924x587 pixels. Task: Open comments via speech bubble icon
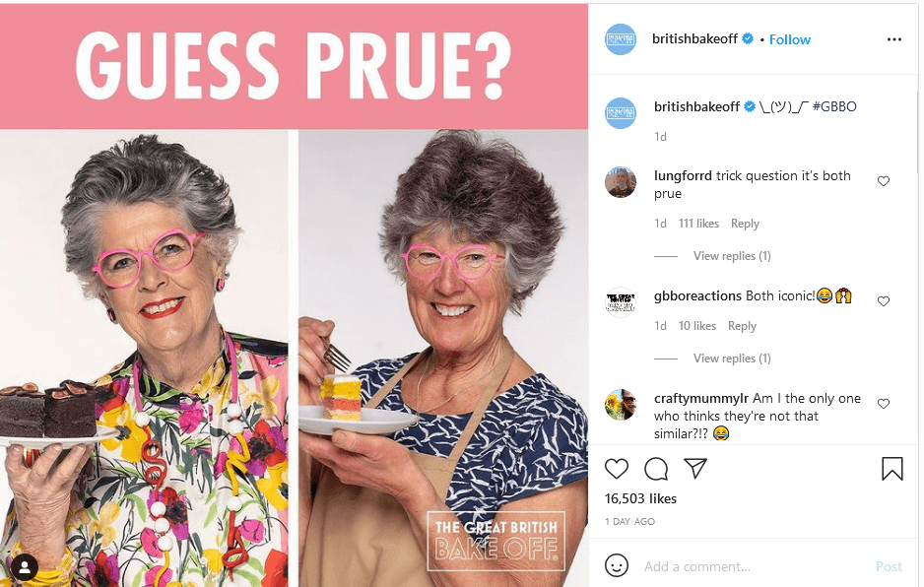(656, 469)
